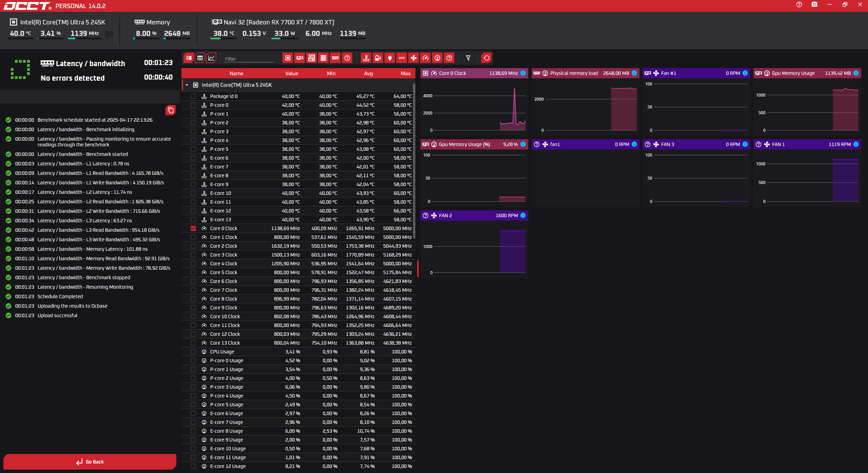Uncheck the Core 0 Clock checkbox
868x473 pixels.
coord(193,228)
